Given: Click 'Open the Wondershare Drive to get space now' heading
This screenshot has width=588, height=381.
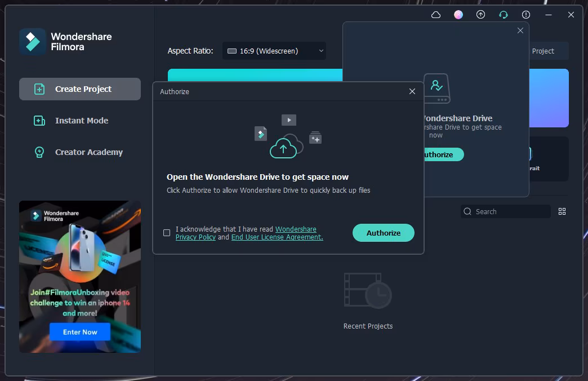Looking at the screenshot, I should click(x=257, y=177).
